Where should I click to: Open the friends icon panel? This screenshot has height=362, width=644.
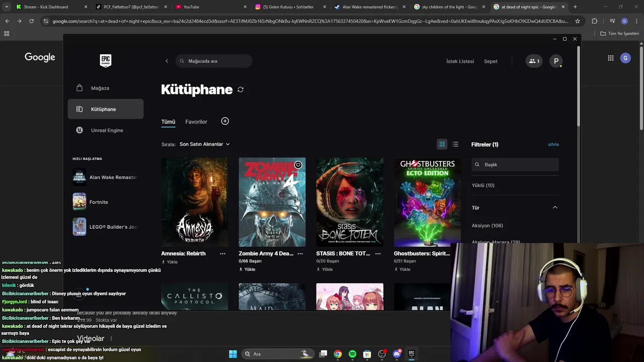tap(534, 61)
